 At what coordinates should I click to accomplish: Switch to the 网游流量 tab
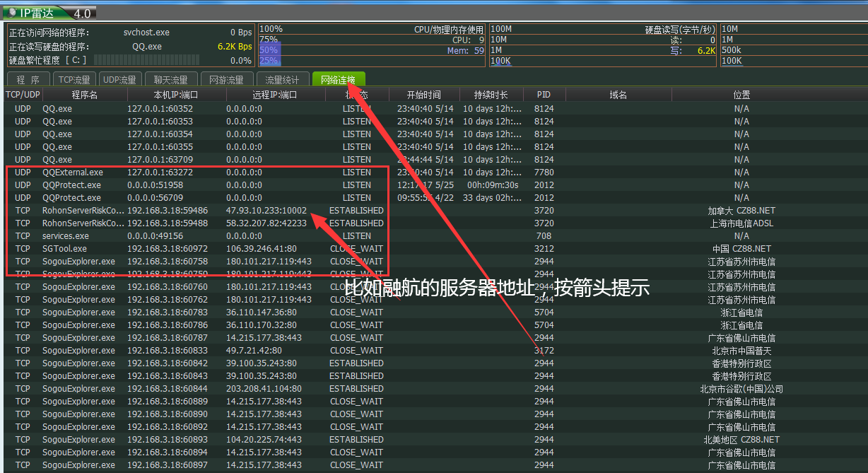pos(226,80)
